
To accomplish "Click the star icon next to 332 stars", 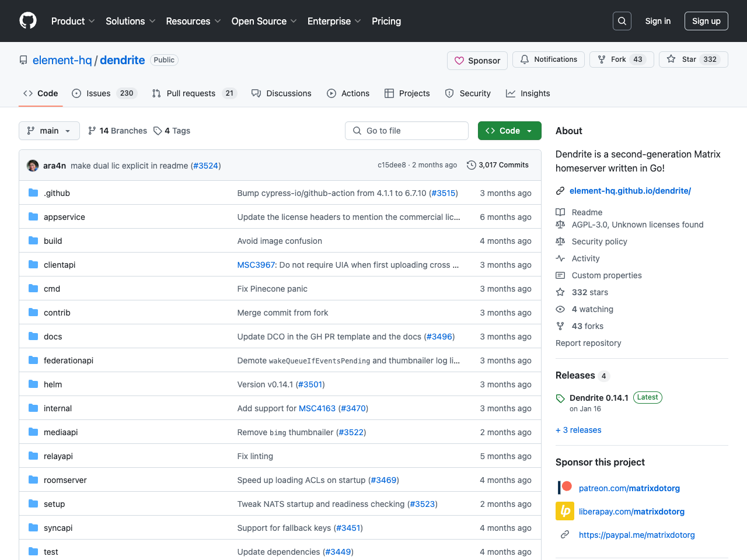I will (x=560, y=292).
